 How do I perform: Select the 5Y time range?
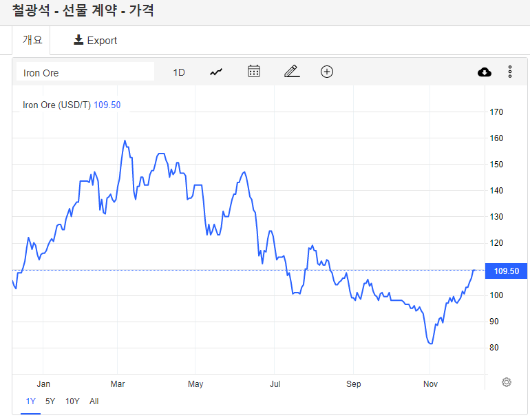tap(50, 401)
